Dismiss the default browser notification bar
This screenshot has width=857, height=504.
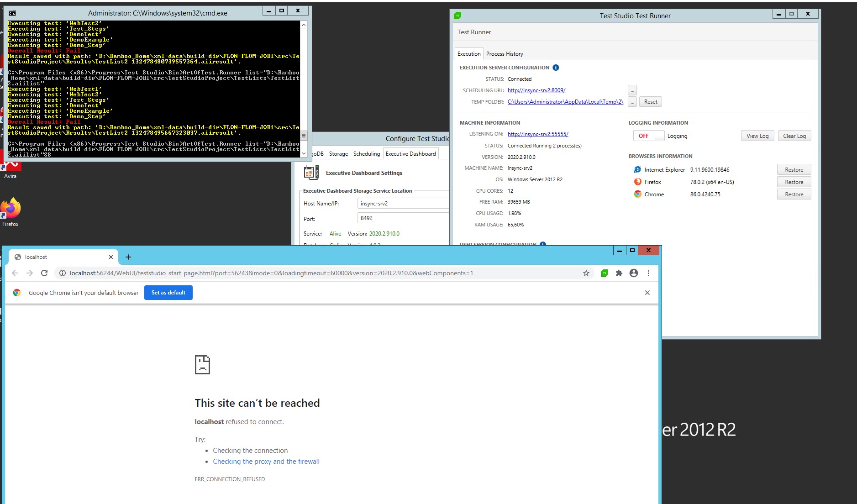(x=647, y=293)
